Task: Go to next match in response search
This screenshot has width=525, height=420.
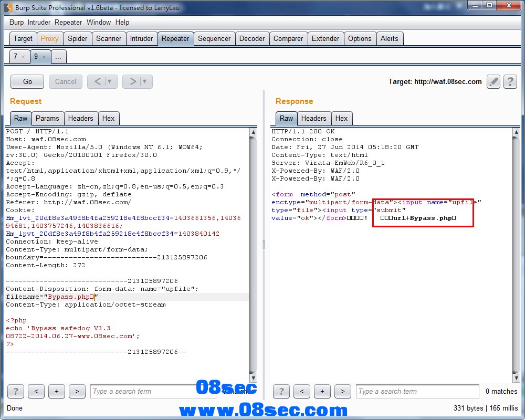Action: [x=342, y=391]
